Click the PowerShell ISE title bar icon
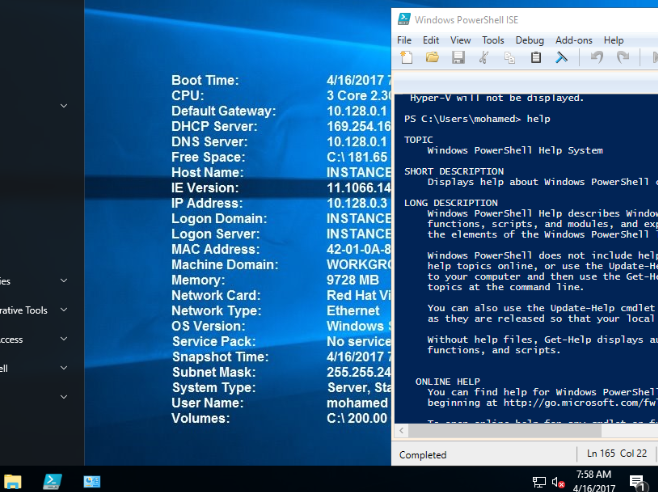658x492 pixels. (x=404, y=19)
